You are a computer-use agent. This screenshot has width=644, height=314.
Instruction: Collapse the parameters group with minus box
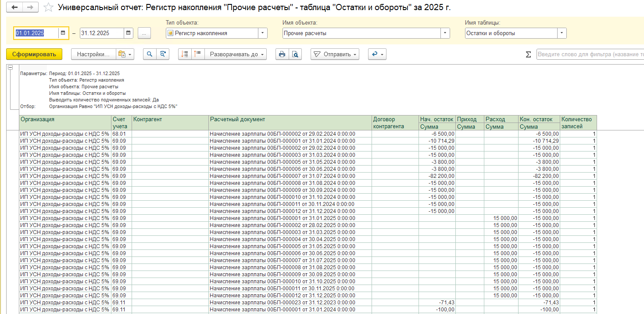click(10, 67)
